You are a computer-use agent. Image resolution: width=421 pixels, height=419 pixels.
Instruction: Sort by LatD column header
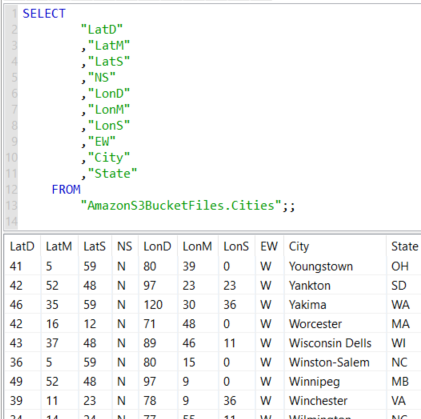pyautogui.click(x=22, y=247)
